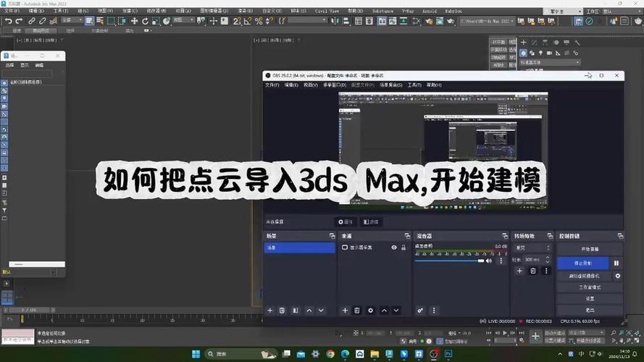Toggle visibility eye of display capture source
Screen dimensions: 644x362
click(394, 248)
